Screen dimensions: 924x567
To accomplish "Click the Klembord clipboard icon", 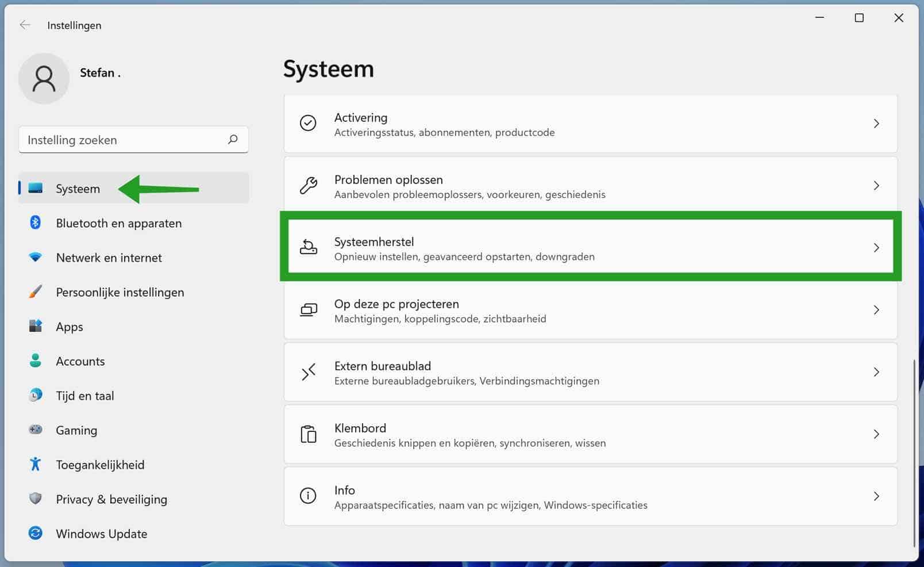I will pos(309,434).
